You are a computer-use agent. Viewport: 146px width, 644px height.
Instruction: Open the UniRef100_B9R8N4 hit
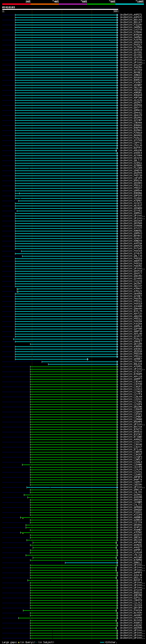tap(131, 193)
